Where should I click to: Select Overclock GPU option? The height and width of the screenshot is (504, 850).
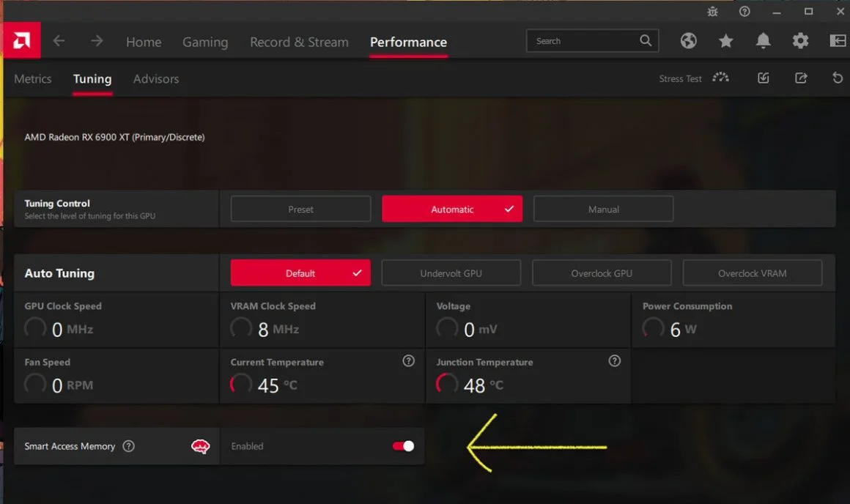[602, 273]
